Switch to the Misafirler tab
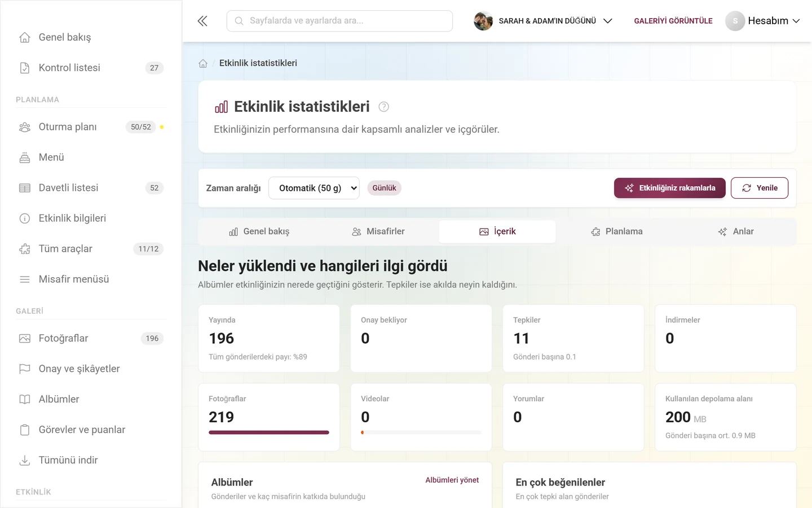 point(378,231)
